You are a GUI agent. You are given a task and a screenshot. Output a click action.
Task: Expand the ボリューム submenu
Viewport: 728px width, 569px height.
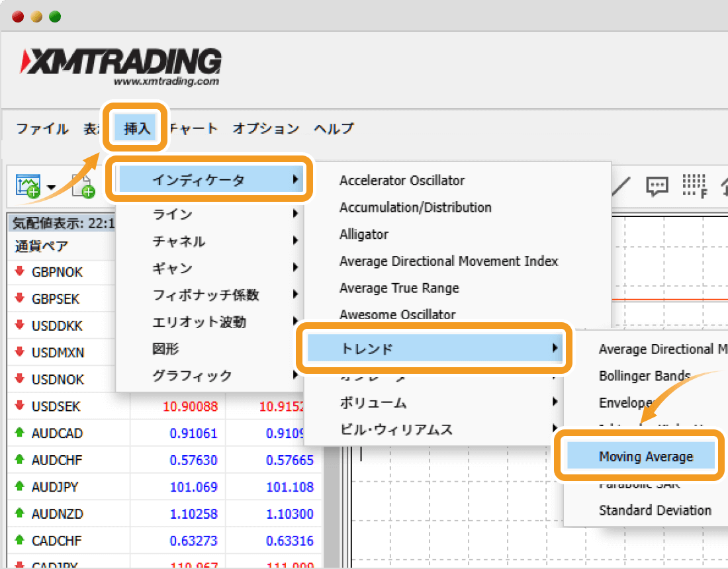pyautogui.click(x=435, y=402)
